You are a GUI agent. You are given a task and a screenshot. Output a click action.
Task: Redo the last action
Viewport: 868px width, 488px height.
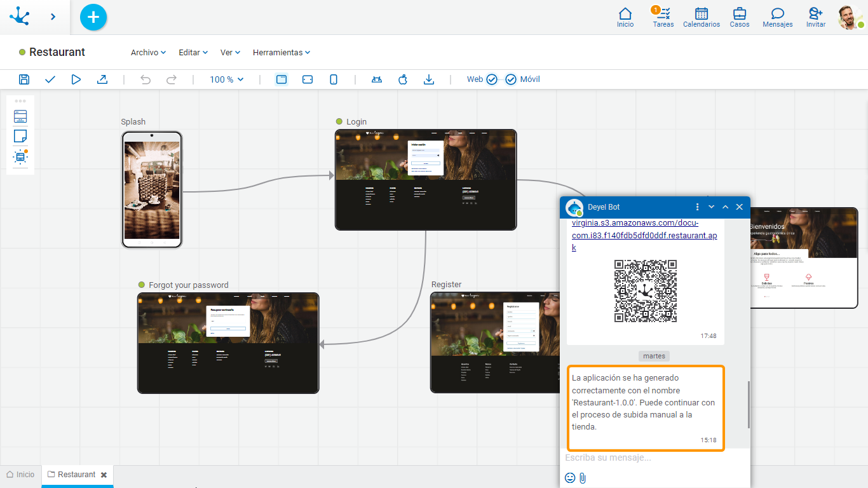click(172, 79)
